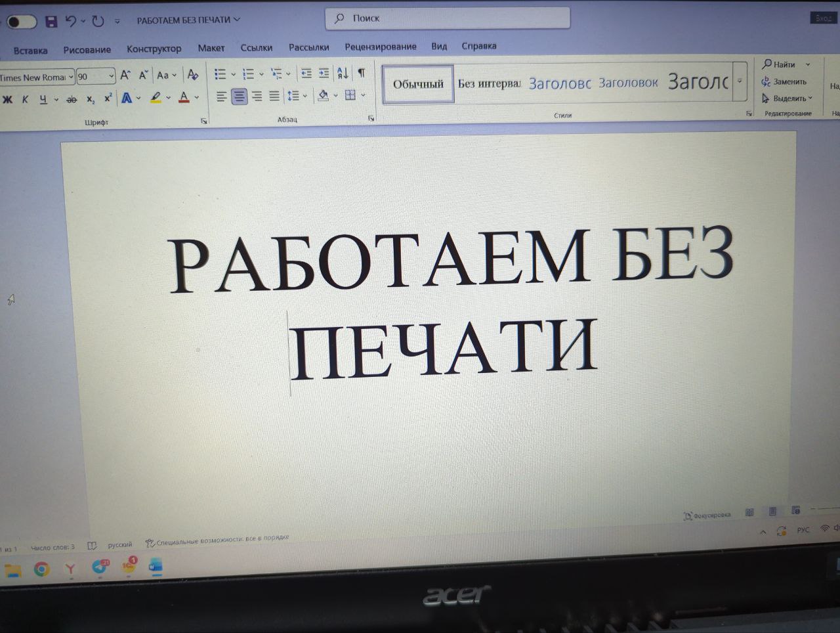840x633 pixels.
Task: Click the Sort A-Z icon
Action: (343, 74)
